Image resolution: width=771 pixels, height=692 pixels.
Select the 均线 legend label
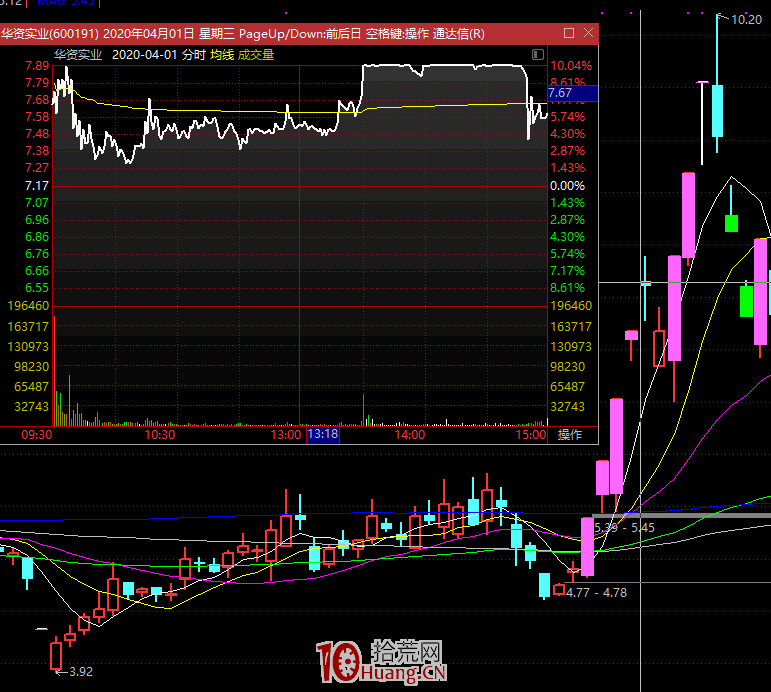point(222,55)
